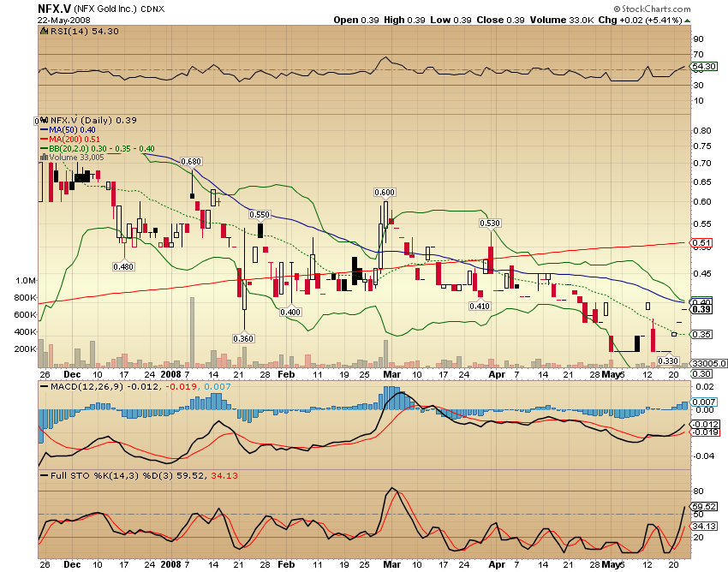Click the 0.530 resistance marker near April
This screenshot has width=728, height=572.
pos(490,222)
